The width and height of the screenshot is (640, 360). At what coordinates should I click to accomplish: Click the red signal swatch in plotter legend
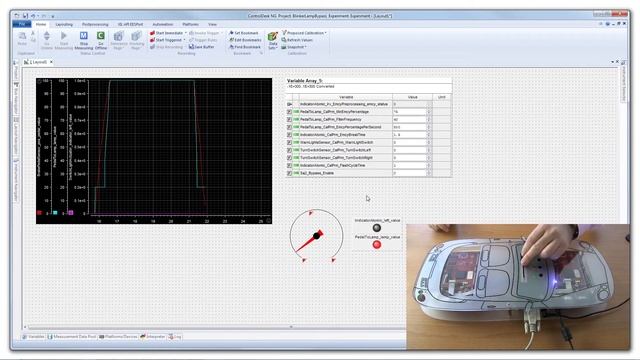(x=40, y=213)
